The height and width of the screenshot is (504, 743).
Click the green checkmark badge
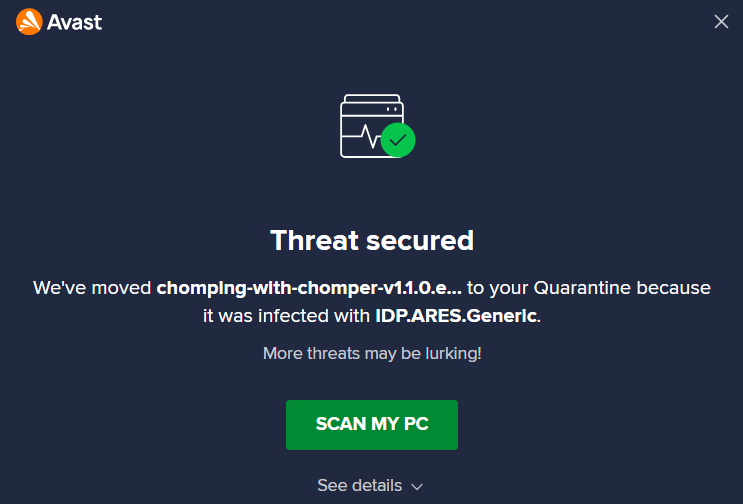tap(398, 140)
